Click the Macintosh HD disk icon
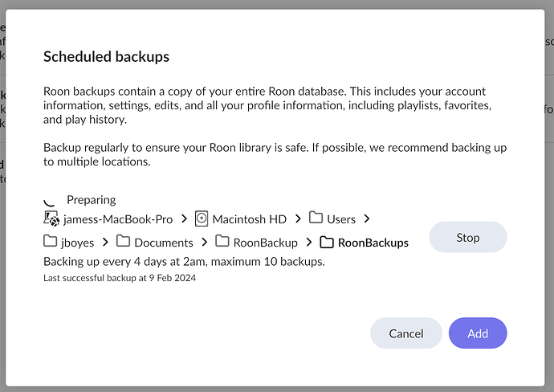The height and width of the screenshot is (392, 554). coord(202,218)
